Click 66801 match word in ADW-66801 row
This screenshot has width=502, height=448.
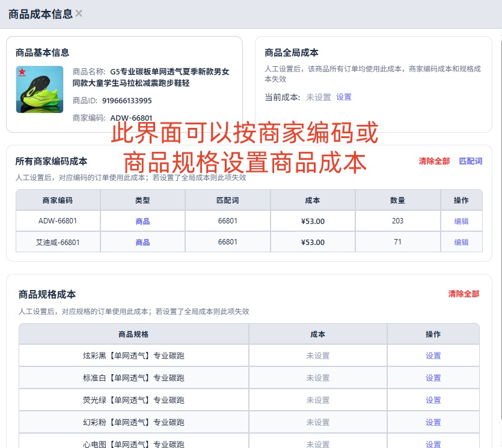(x=228, y=220)
